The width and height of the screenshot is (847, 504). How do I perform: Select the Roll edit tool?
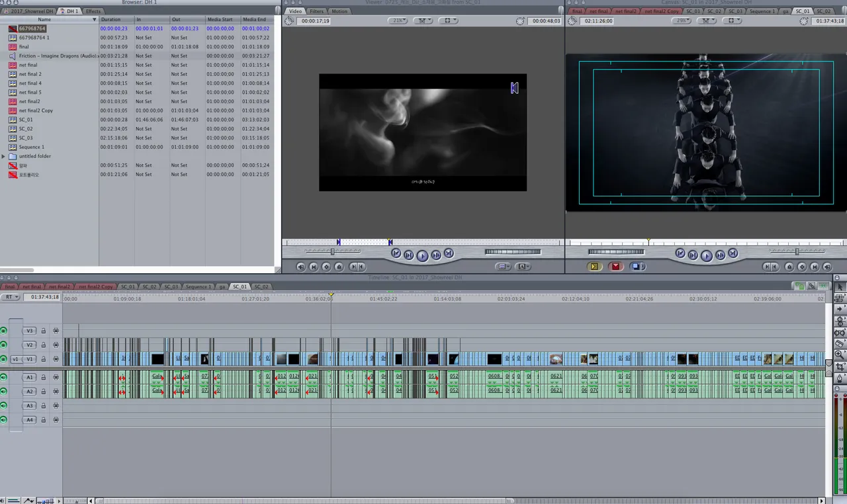pos(840,320)
